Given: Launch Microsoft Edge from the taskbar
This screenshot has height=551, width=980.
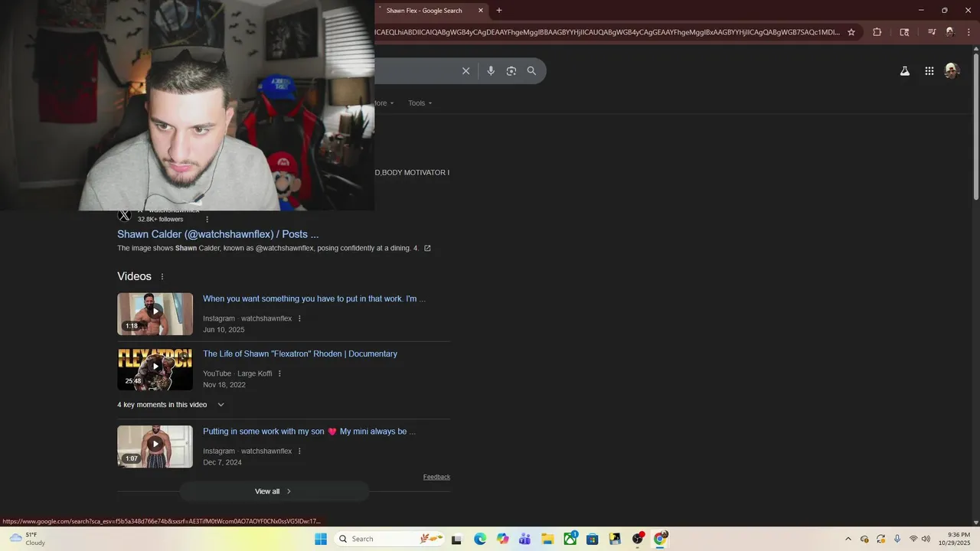Looking at the screenshot, I should 479,539.
